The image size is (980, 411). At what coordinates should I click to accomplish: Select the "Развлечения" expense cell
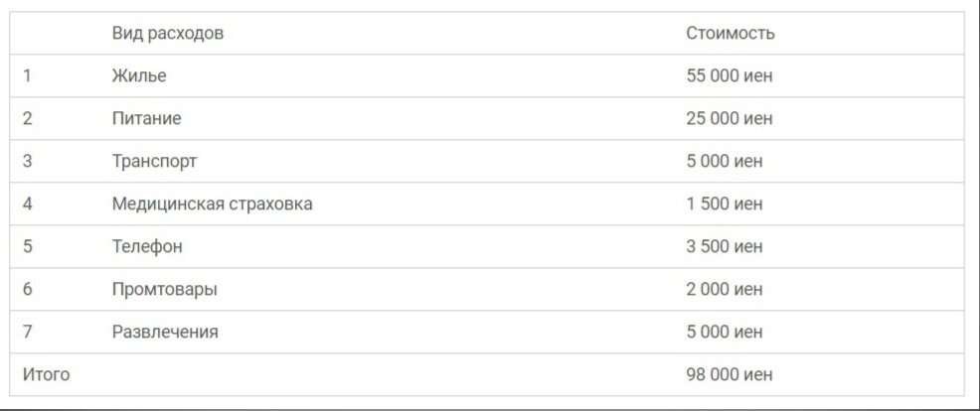pyautogui.click(x=165, y=332)
